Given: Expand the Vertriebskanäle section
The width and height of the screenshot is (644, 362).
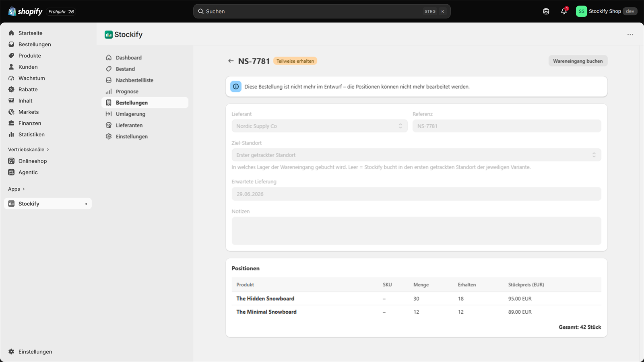Looking at the screenshot, I should click(x=29, y=150).
